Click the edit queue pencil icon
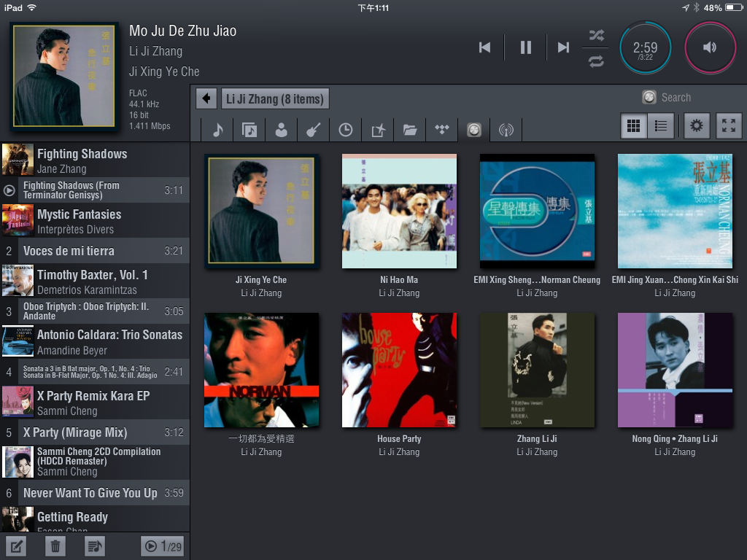This screenshot has height=560, width=747. (17, 545)
